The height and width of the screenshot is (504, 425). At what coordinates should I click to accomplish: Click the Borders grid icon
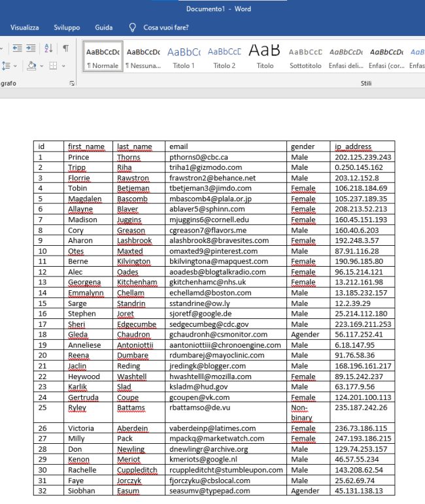(x=54, y=65)
